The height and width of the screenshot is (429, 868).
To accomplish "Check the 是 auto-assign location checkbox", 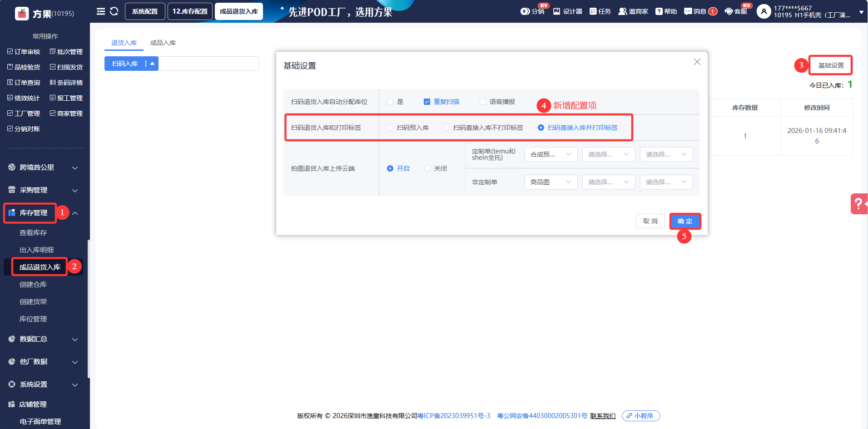I will 390,102.
